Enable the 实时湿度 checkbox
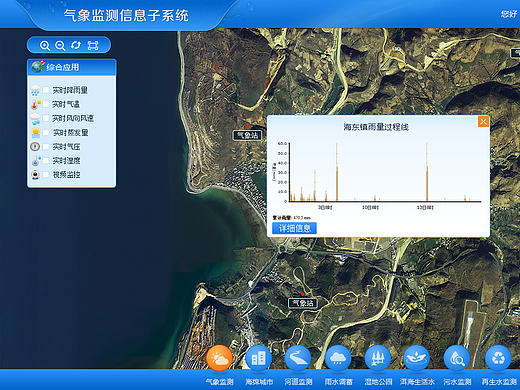Screen dimensions: 520x390 pos(46,161)
